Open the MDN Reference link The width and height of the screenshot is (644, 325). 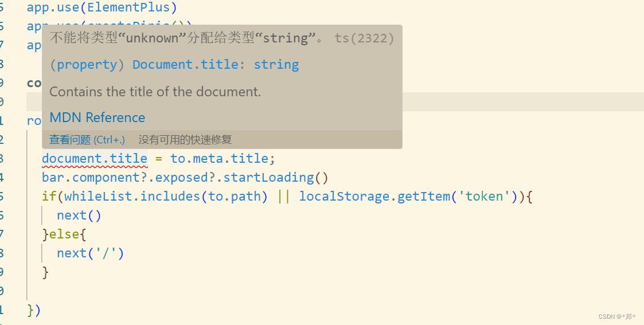(x=97, y=118)
